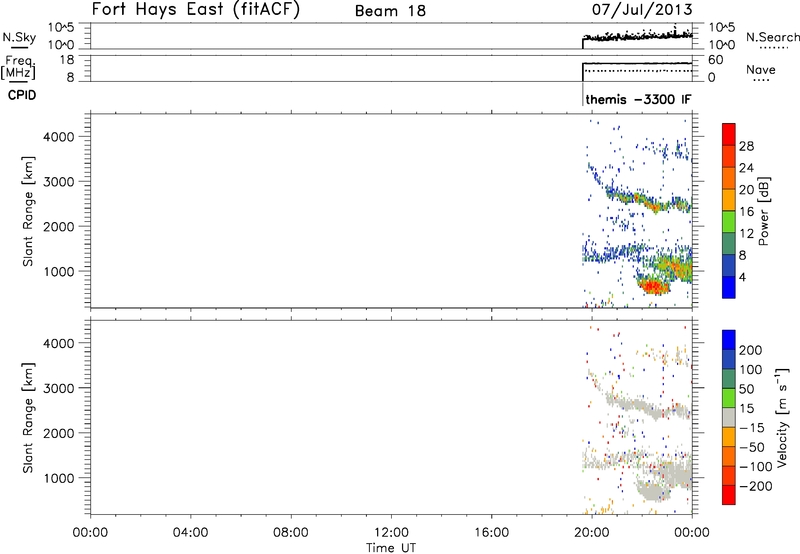Click the '4000' tick on power panel
800x554 pixels.
59,137
